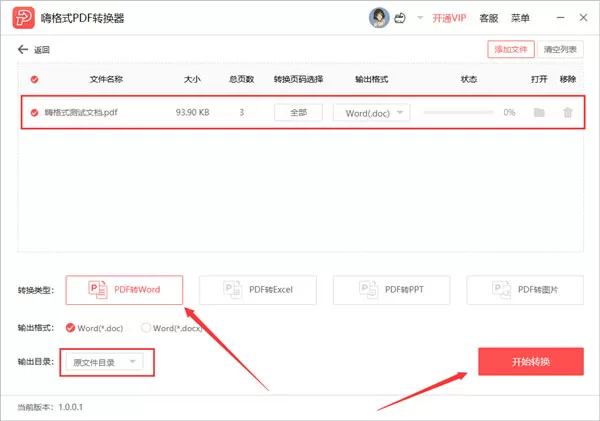This screenshot has width=600, height=421.
Task: Open the output folder icon in file row
Action: 539,113
